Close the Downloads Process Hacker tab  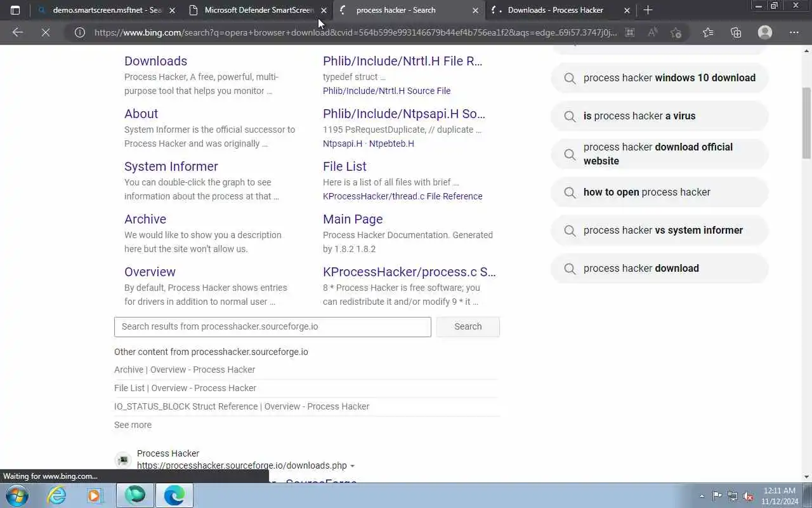coord(627,10)
